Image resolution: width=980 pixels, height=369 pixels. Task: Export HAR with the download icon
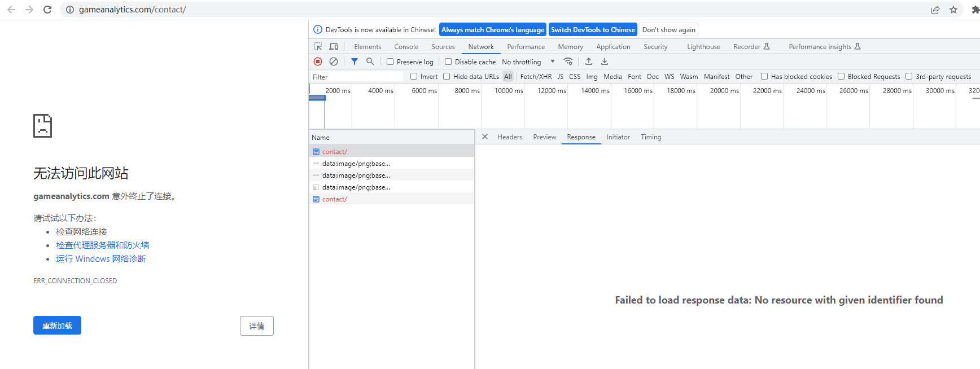(605, 61)
